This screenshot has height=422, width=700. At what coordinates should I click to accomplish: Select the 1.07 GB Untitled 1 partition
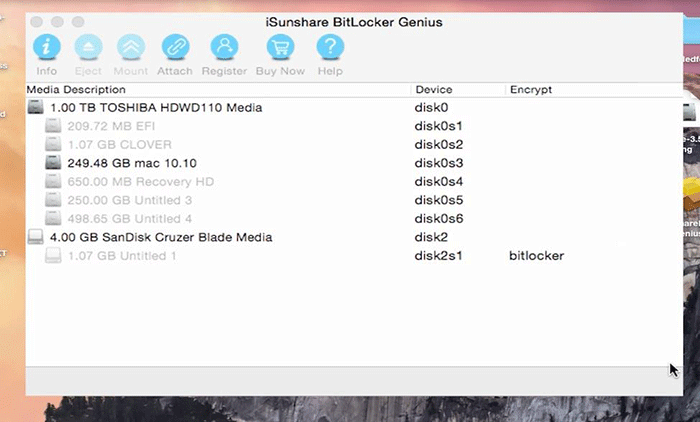click(122, 256)
